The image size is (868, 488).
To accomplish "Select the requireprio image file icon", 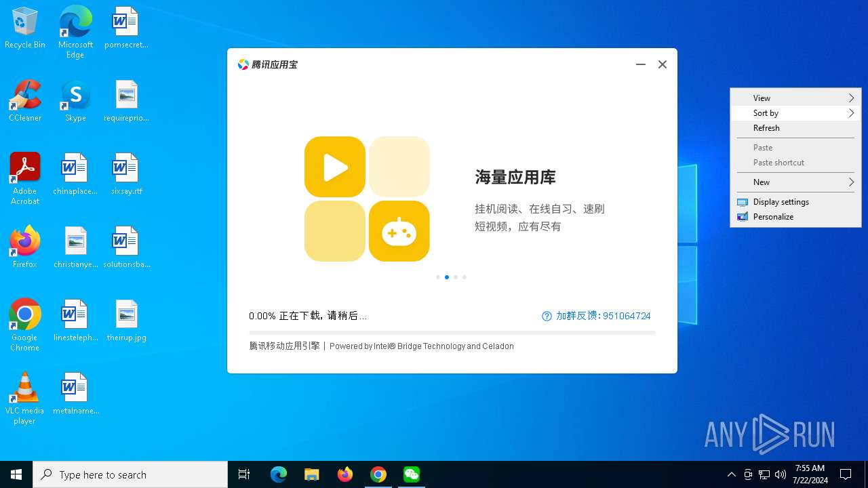I will click(126, 101).
